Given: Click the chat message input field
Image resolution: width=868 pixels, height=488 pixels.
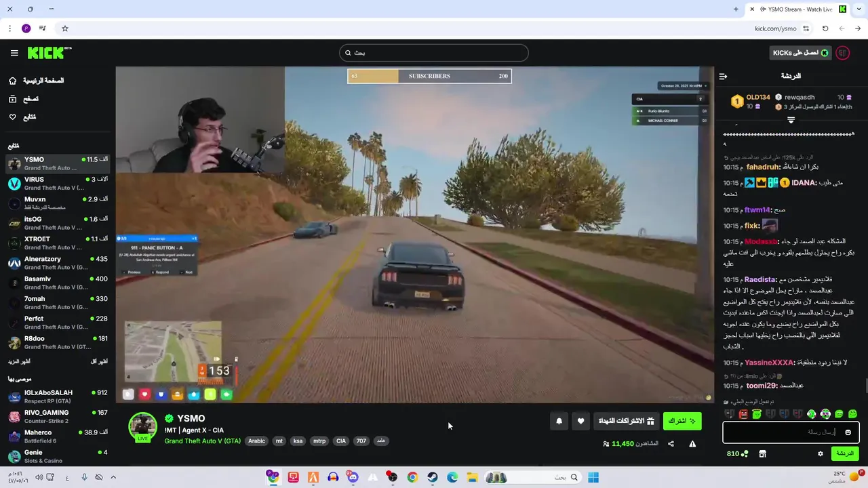Looking at the screenshot, I should pyautogui.click(x=791, y=432).
